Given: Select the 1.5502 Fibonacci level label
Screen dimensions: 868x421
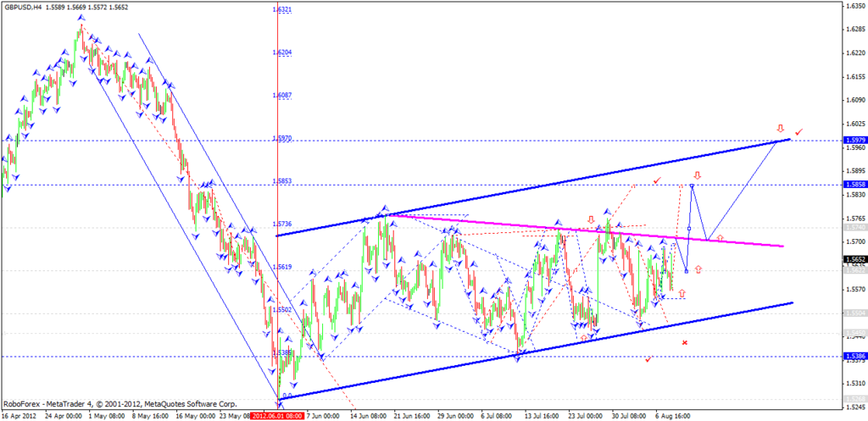Looking at the screenshot, I should (281, 310).
